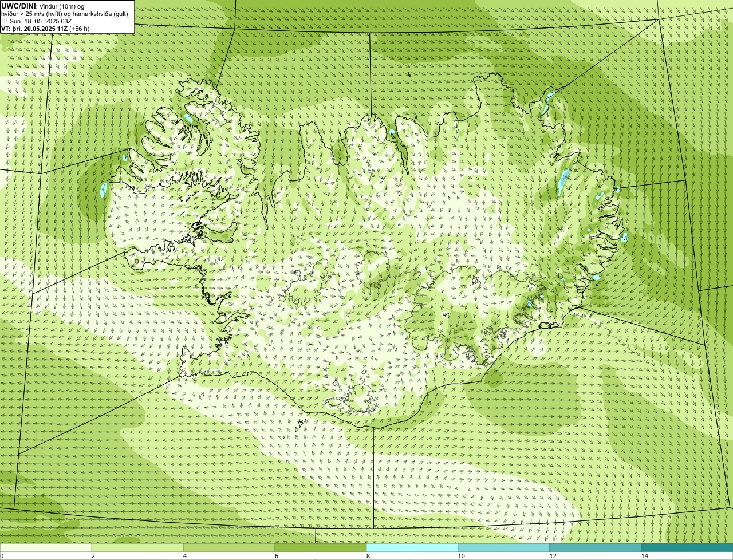Click the legend tick label "8"
The image size is (733, 560).
[368, 556]
